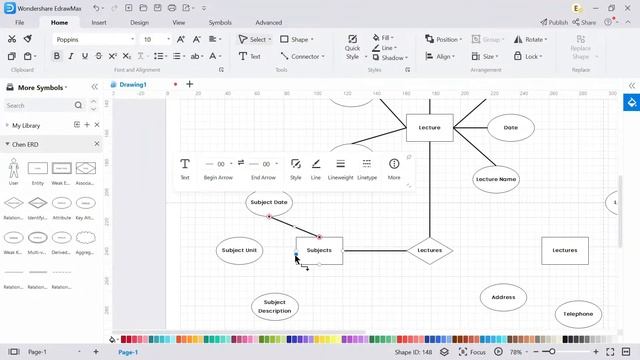
Task: Collapse the symbols library panel
Action: (x=94, y=87)
